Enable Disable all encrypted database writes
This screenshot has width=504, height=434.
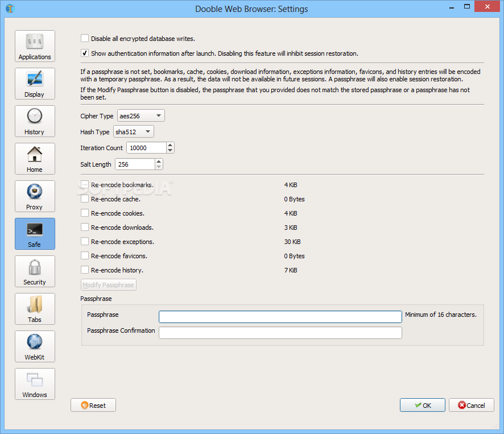tap(85, 39)
